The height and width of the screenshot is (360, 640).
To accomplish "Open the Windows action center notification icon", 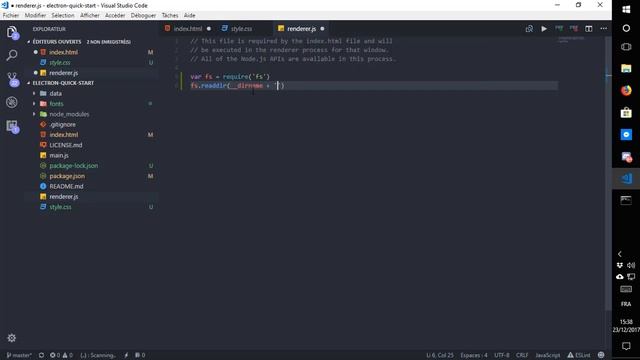I will coord(626,347).
